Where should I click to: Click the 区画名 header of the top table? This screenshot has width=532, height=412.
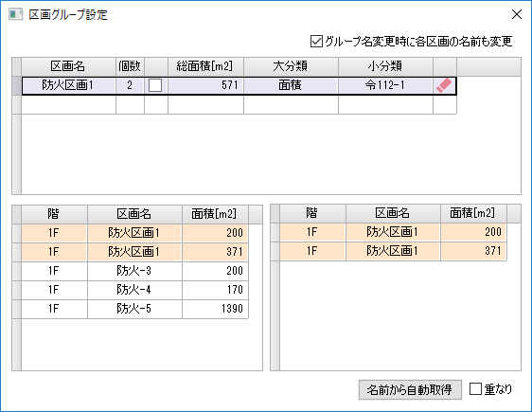pyautogui.click(x=68, y=66)
